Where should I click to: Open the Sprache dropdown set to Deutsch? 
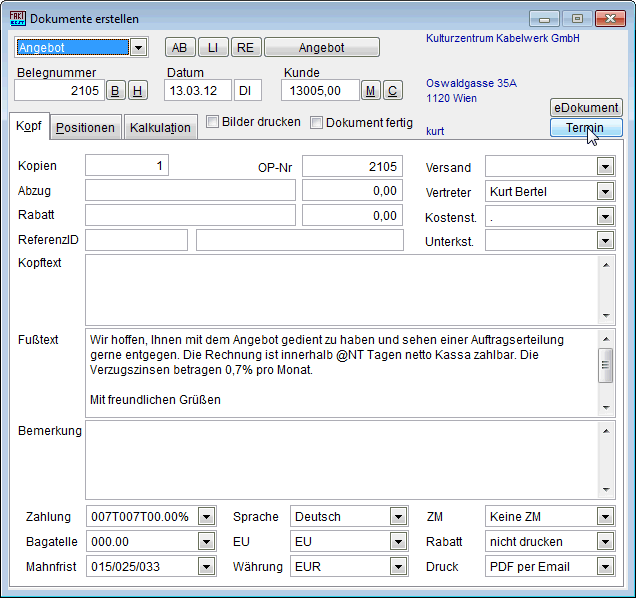pos(398,516)
